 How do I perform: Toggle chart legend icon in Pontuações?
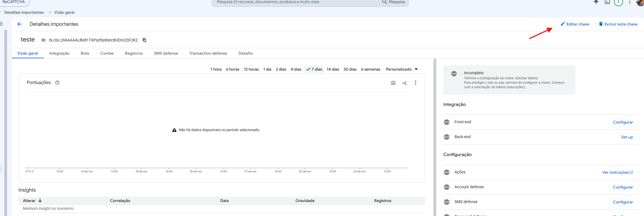pyautogui.click(x=393, y=83)
